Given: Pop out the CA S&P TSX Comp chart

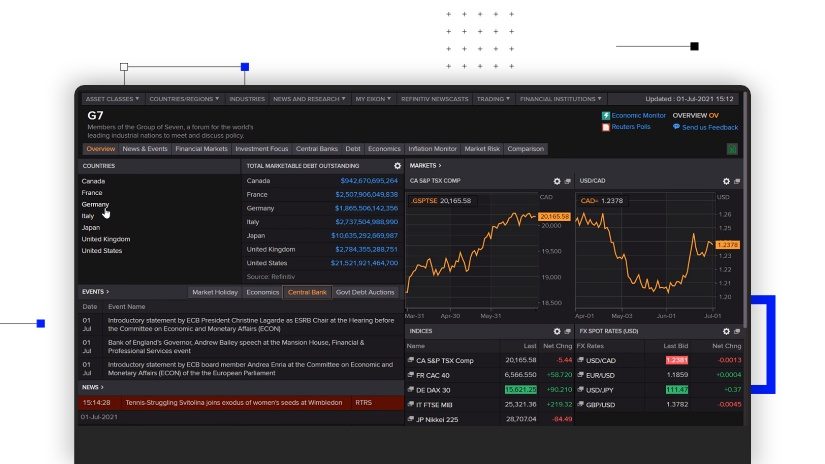Looking at the screenshot, I should pos(568,181).
